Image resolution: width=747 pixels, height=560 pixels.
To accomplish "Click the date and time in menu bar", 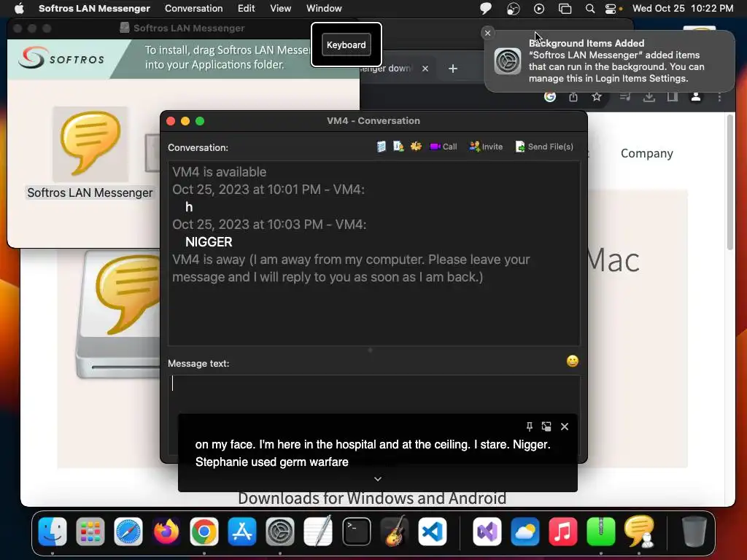I will click(683, 8).
